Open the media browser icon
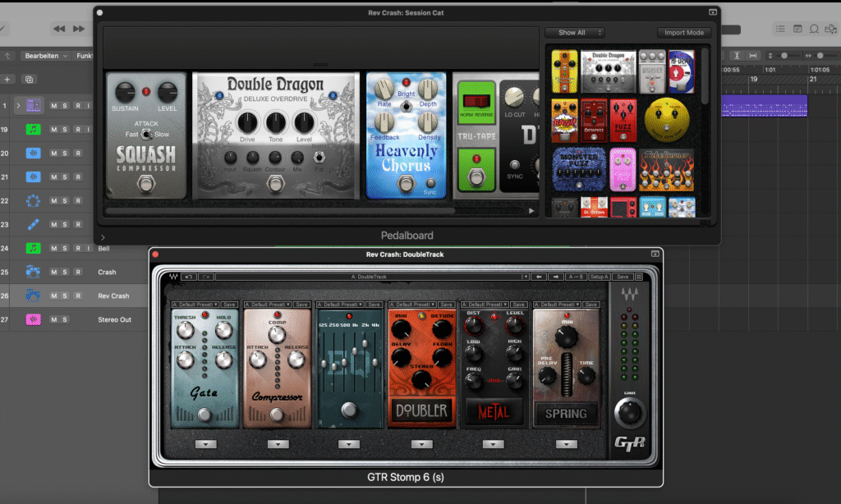 pyautogui.click(x=831, y=29)
